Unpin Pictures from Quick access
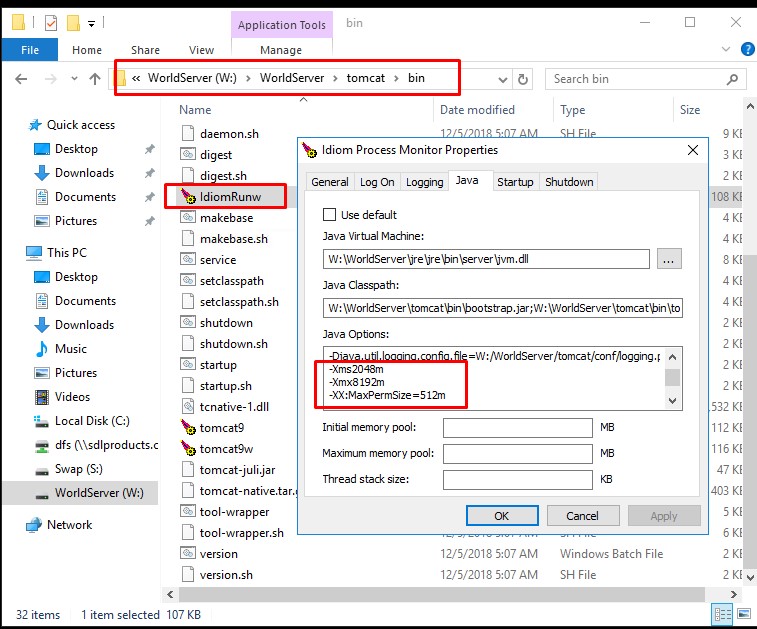 tap(150, 221)
